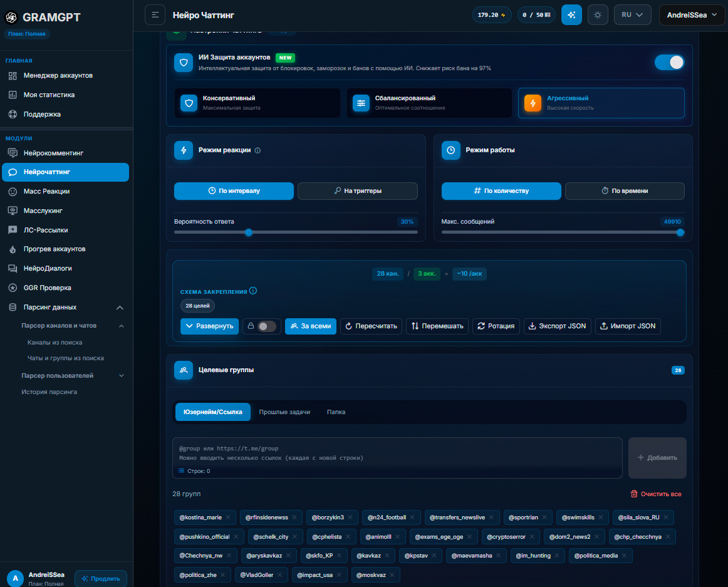Click the Развернуть expand button
The width and height of the screenshot is (728, 587).
click(x=209, y=326)
